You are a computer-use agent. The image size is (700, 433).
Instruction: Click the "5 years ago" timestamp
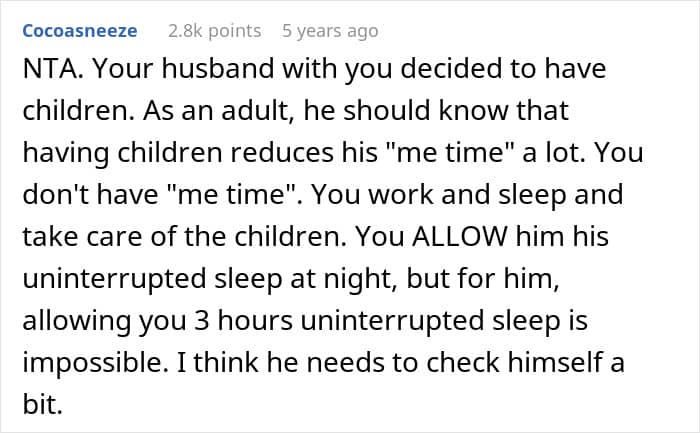[x=330, y=31]
